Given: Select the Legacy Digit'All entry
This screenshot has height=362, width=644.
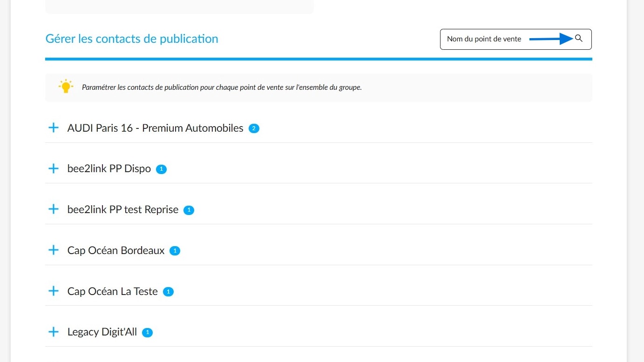Looking at the screenshot, I should 319,332.
